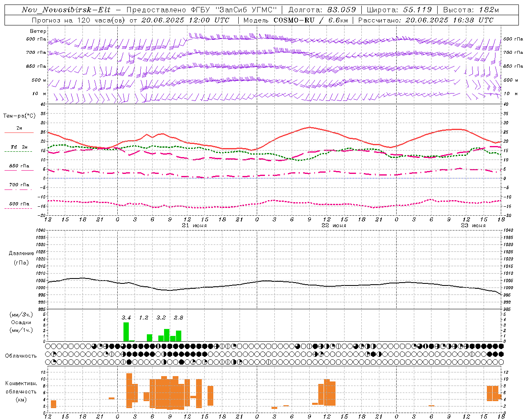Click the Долгота: 83.059 value
The image size is (525, 420).
coord(322,10)
